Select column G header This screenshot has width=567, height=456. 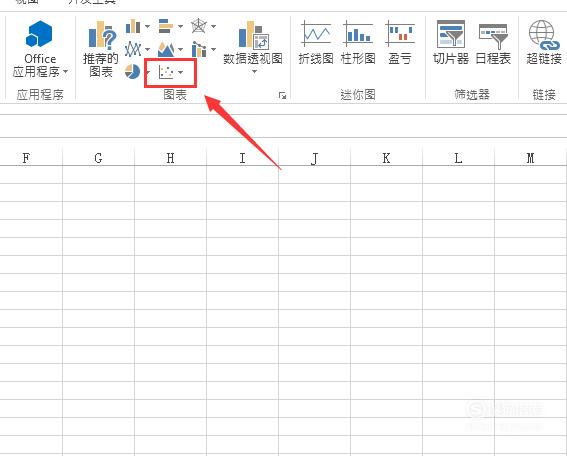(98, 158)
